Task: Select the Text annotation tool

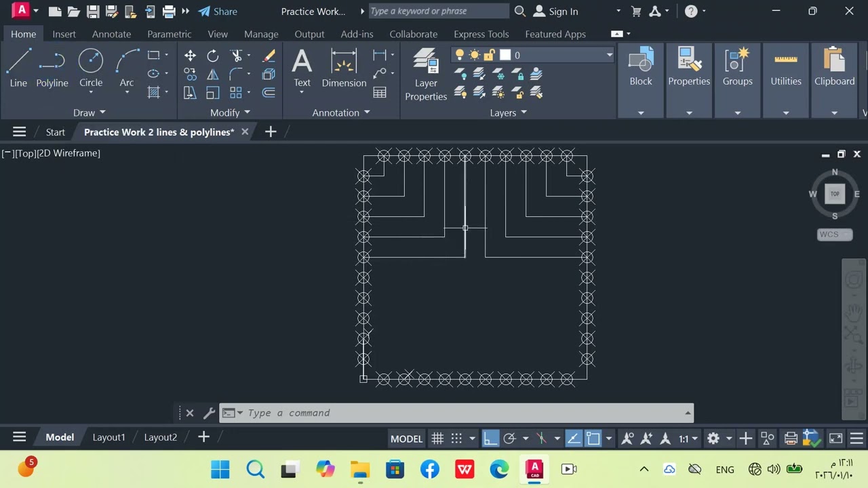Action: click(x=302, y=68)
